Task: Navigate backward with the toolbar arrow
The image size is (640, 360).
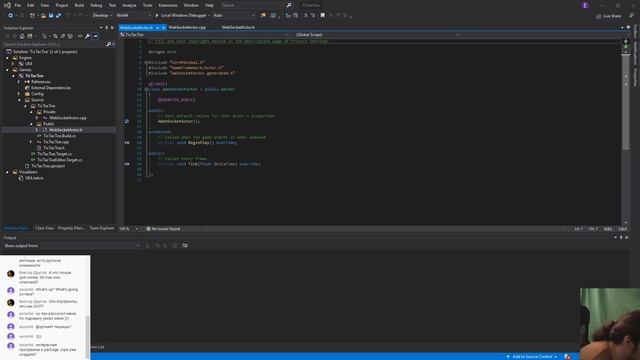Action: (x=10, y=16)
